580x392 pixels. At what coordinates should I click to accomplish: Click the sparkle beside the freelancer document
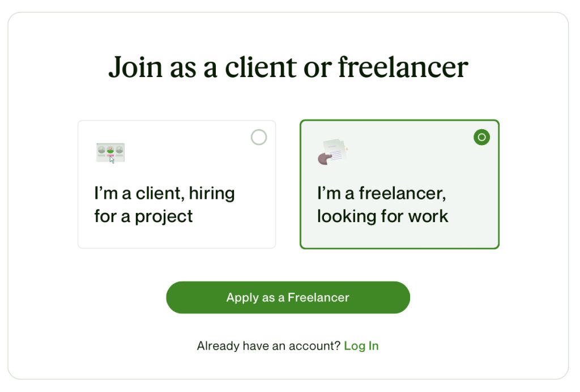pyautogui.click(x=346, y=149)
